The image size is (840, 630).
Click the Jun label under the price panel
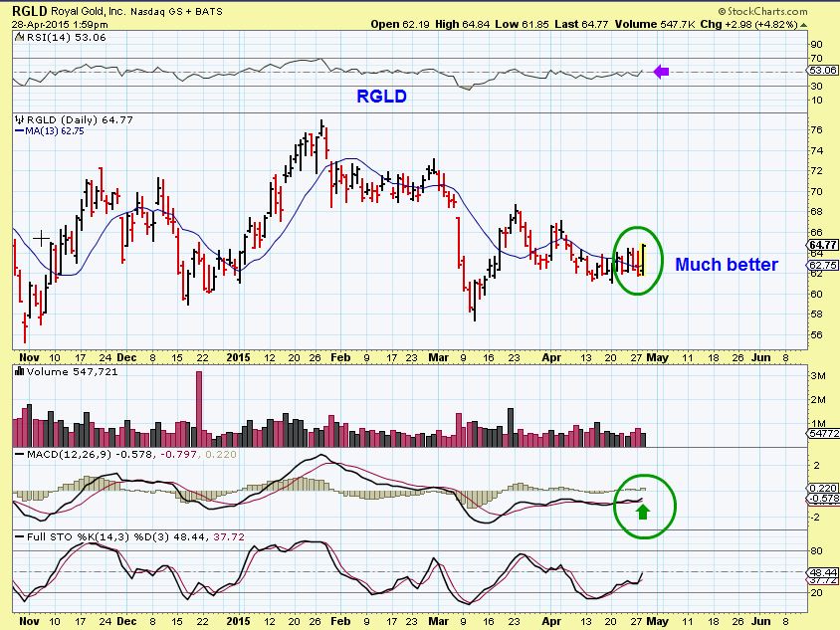click(761, 358)
